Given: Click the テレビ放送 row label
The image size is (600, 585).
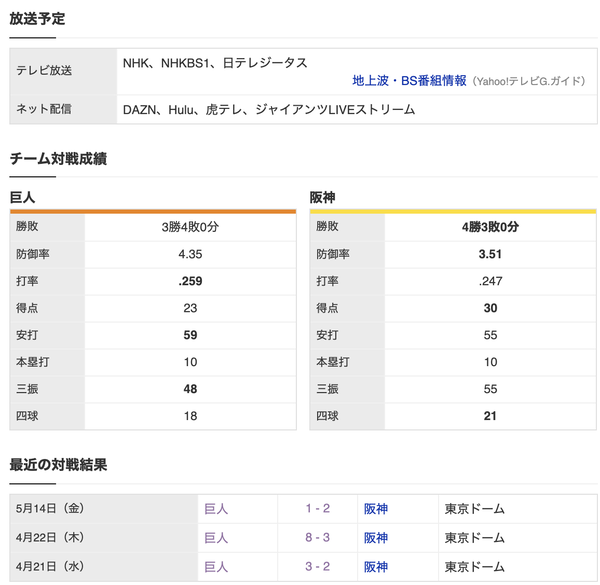Looking at the screenshot, I should tap(44, 70).
